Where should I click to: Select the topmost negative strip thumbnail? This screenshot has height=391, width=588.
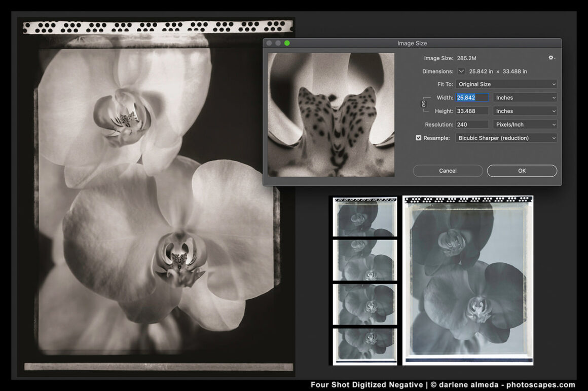click(x=364, y=217)
